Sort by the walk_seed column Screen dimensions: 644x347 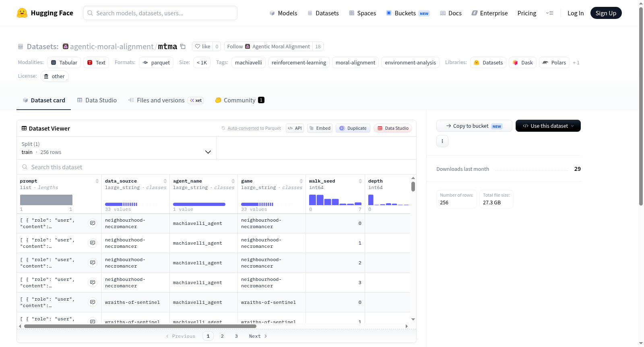coord(360,181)
